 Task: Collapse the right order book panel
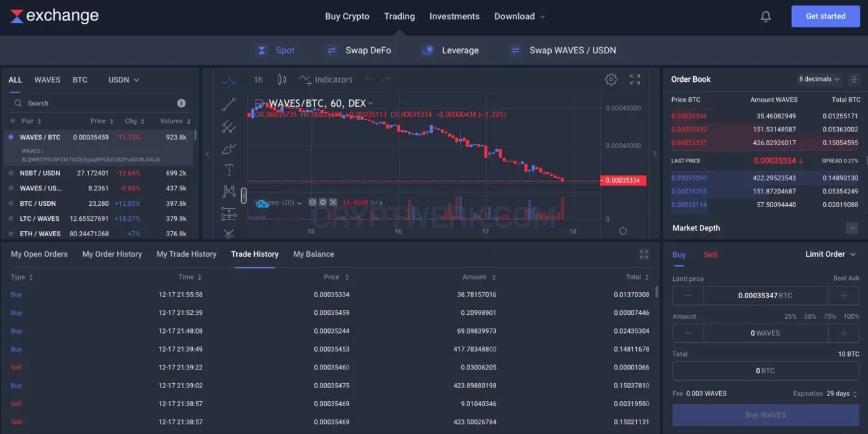coord(655,154)
